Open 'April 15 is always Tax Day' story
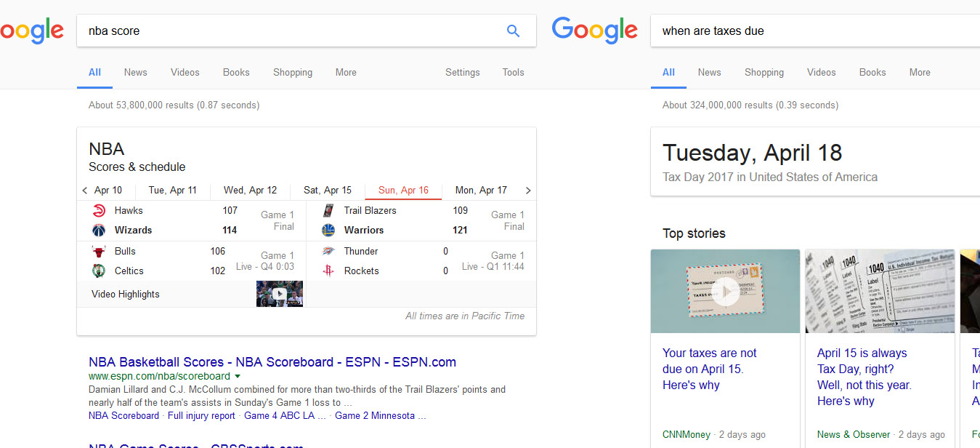The width and height of the screenshot is (980, 448). pyautogui.click(x=864, y=377)
